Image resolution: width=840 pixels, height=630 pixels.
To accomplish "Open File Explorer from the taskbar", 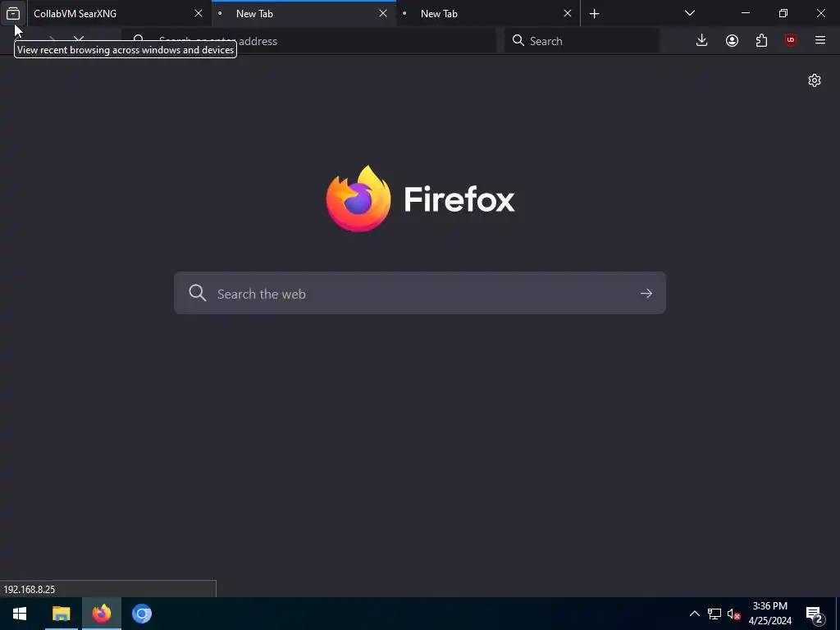I will 61,614.
